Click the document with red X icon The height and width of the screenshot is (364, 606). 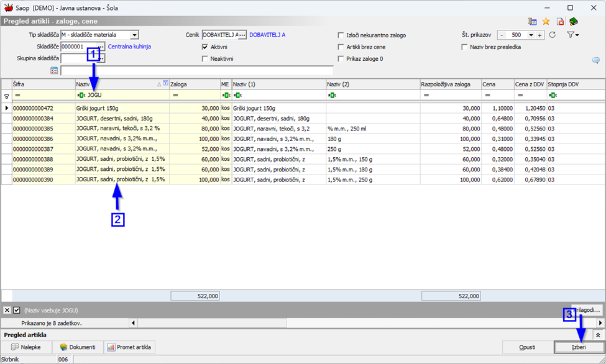click(560, 22)
